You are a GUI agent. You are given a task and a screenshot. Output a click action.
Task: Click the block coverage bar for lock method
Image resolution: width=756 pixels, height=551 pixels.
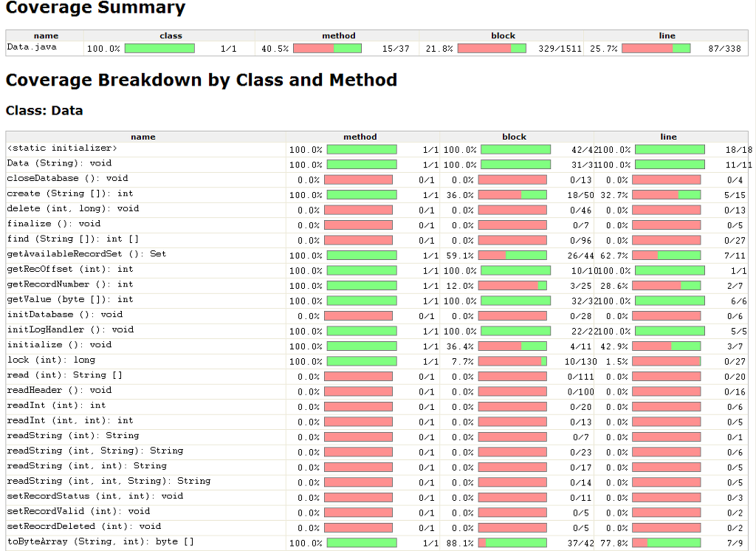point(512,361)
